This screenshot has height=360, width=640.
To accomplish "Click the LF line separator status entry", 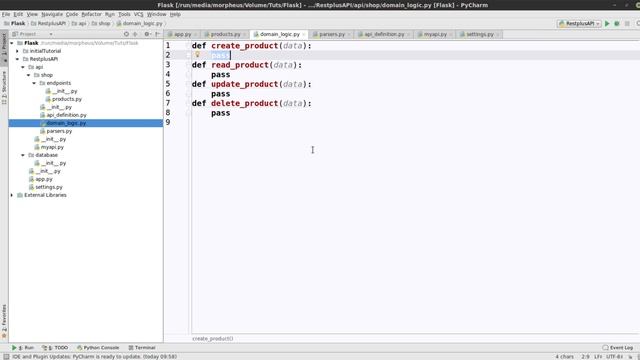I will click(x=598, y=357).
